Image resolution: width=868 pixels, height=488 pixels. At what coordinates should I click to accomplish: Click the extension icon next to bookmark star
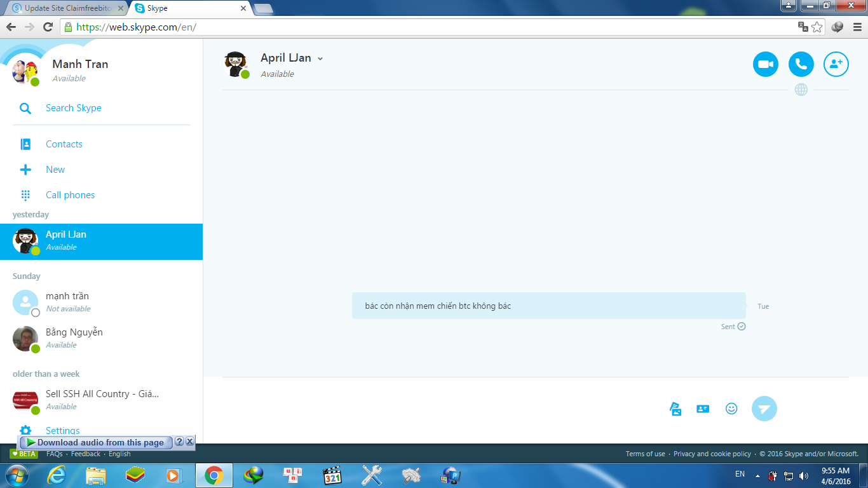(x=837, y=27)
